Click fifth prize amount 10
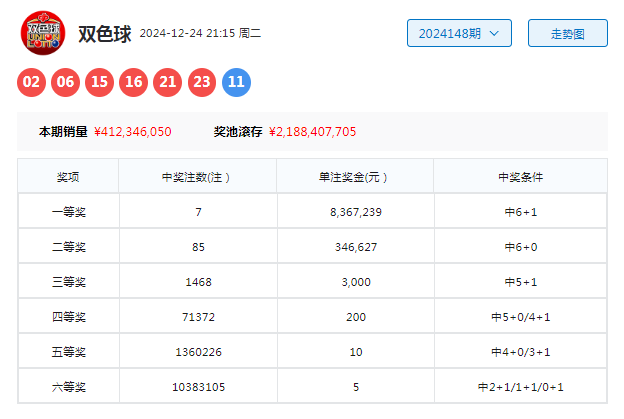The width and height of the screenshot is (624, 419). pos(356,352)
